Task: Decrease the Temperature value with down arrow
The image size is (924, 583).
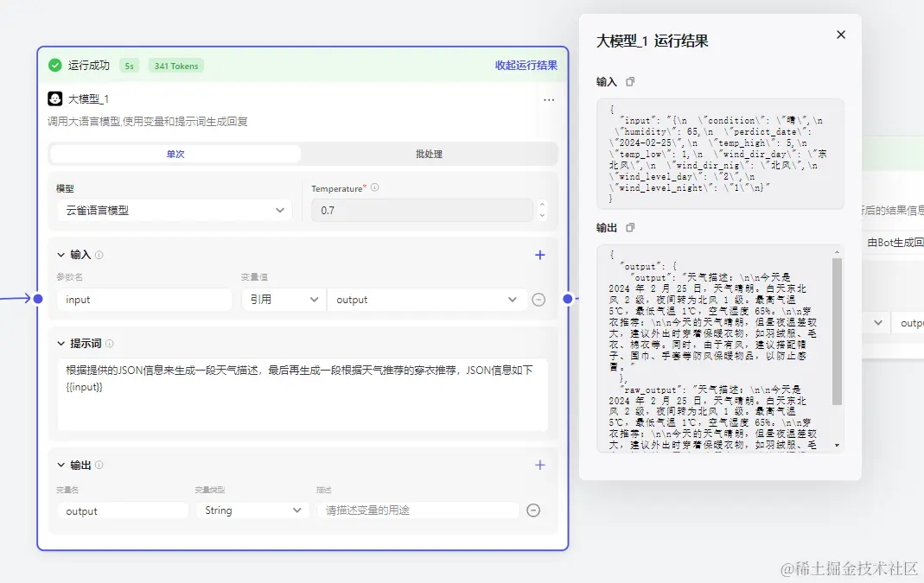Action: coord(542,216)
